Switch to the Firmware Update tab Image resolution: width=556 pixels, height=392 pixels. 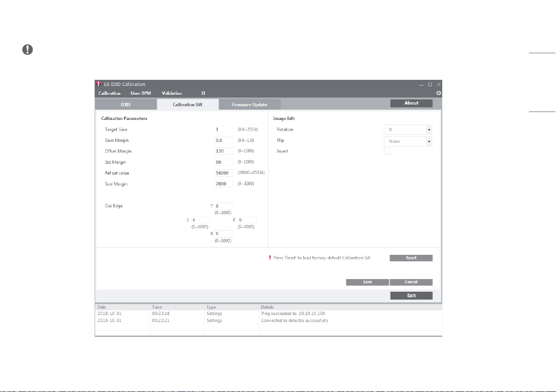[x=250, y=104]
